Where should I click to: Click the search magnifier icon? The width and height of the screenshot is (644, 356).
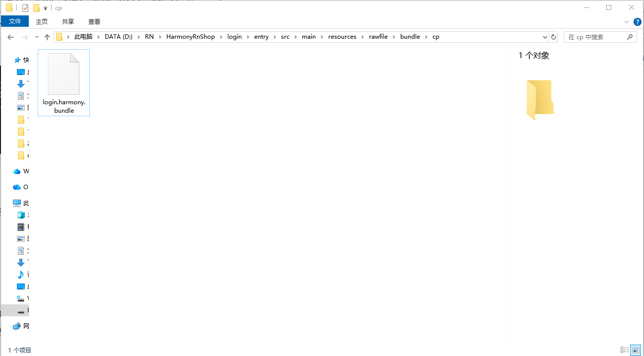(x=630, y=37)
